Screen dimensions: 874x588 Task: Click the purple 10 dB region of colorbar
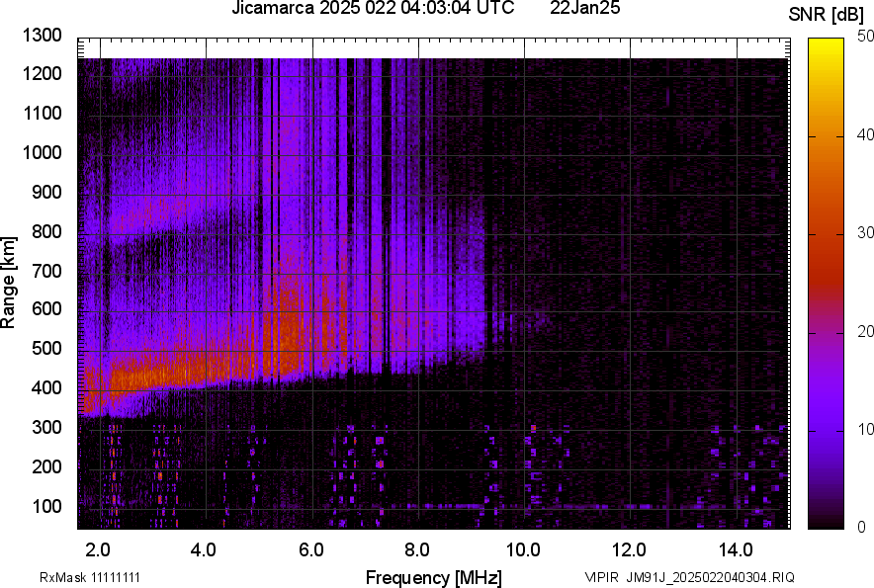coord(826,430)
